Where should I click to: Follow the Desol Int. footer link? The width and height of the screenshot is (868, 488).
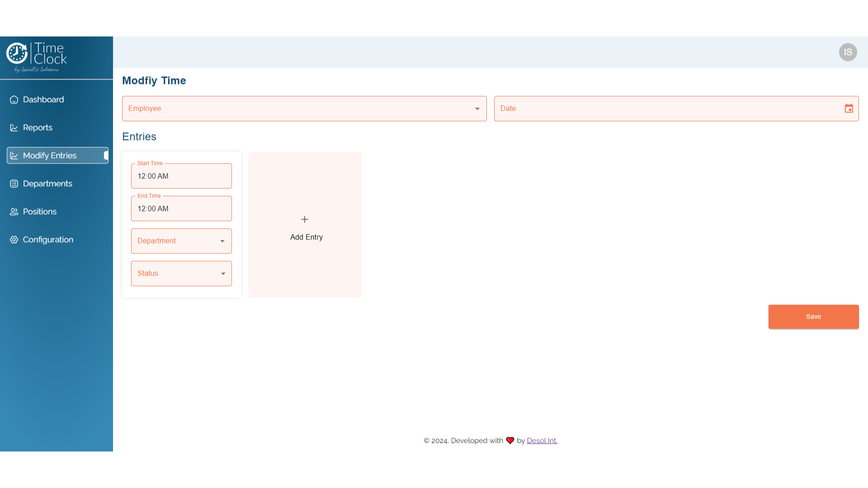(542, 441)
